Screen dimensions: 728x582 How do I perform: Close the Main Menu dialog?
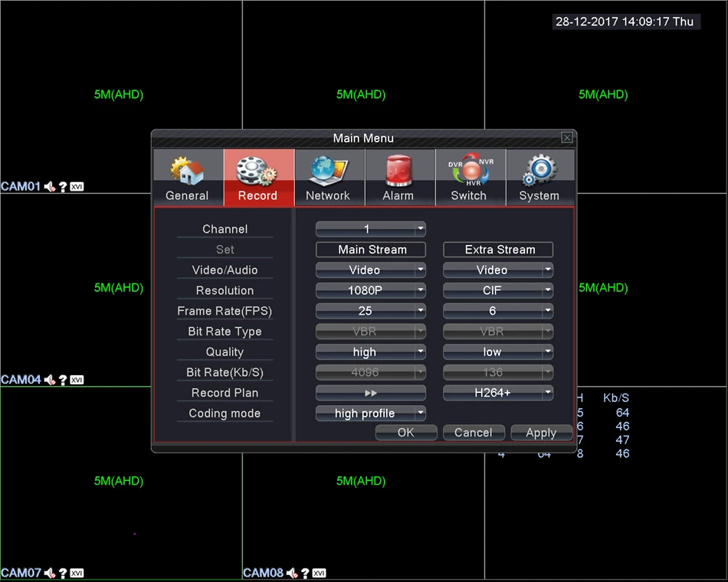pos(566,137)
